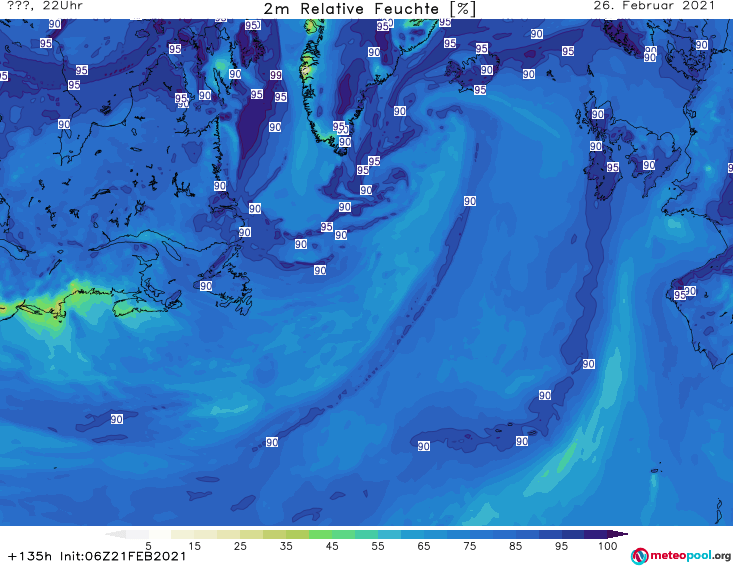
Task: Click the colorbar's left pointed arrow end
Action: pyautogui.click(x=115, y=534)
